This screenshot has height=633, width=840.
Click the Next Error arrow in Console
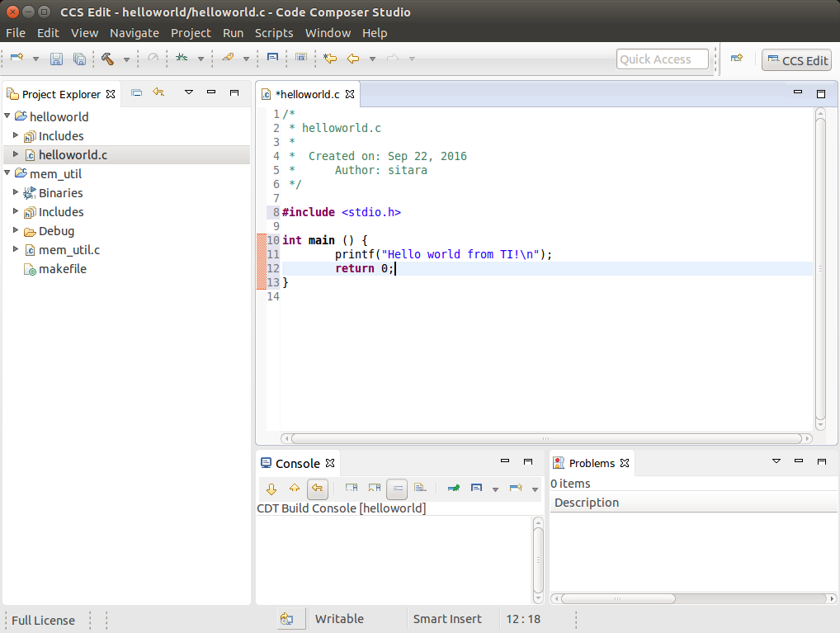(x=271, y=489)
